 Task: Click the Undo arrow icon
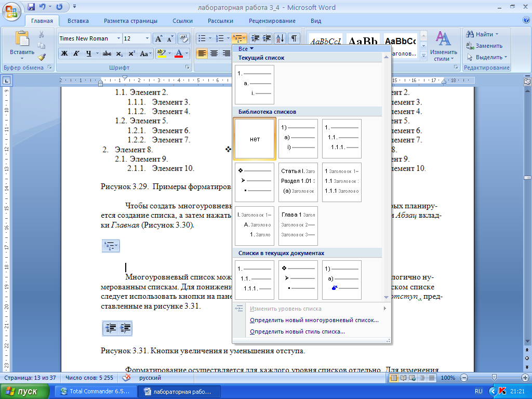(43, 6)
